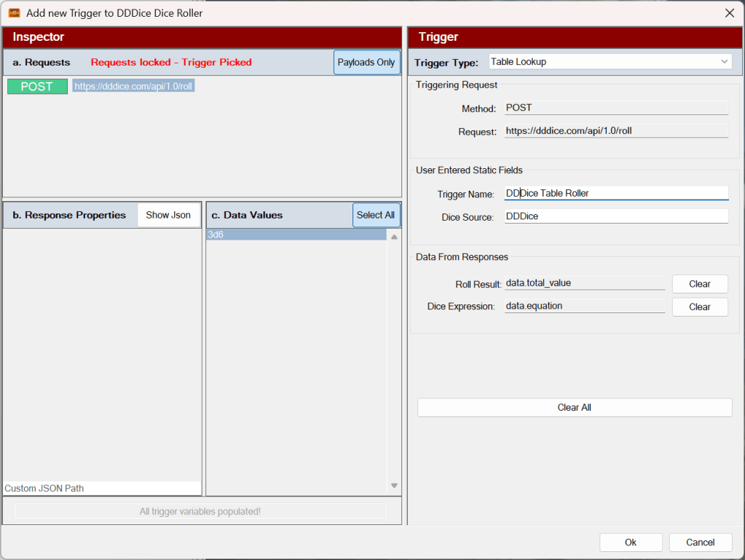
Task: Click the Custom JSON Path field
Action: click(102, 488)
